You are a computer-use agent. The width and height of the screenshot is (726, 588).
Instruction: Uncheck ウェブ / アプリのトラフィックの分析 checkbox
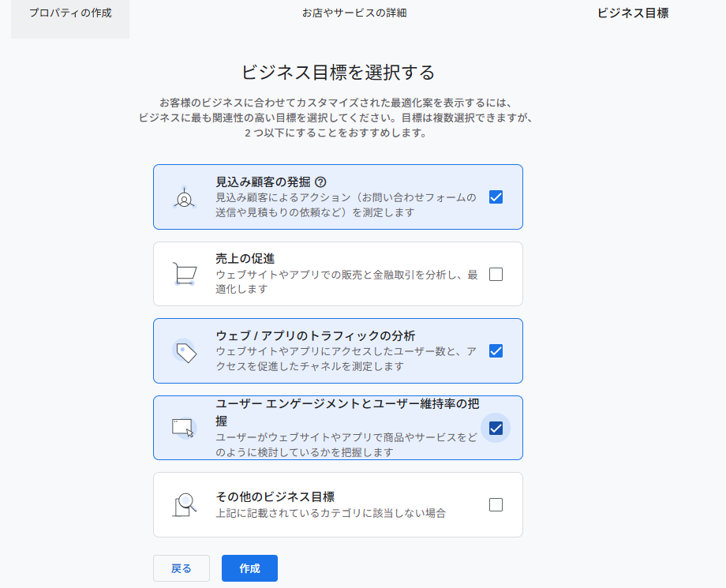coord(496,351)
